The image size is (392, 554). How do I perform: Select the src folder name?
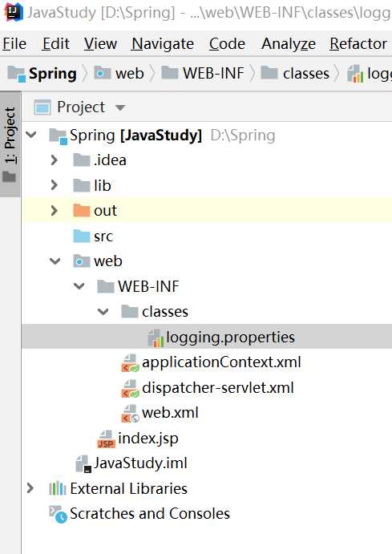tap(103, 237)
